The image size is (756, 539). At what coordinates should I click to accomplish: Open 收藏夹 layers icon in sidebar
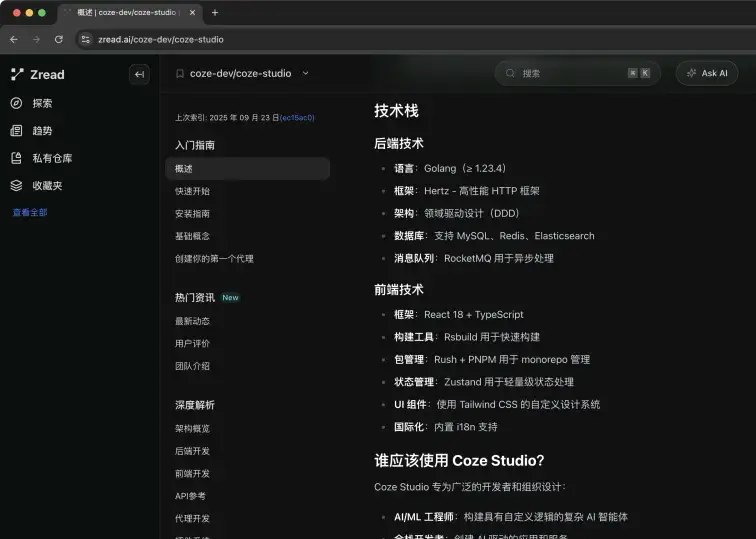pyautogui.click(x=16, y=186)
